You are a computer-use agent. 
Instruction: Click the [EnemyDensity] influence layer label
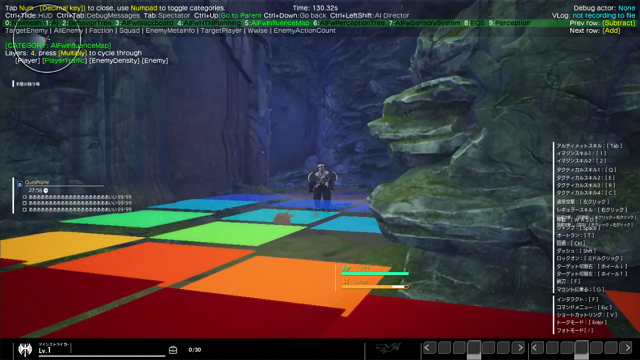114,60
